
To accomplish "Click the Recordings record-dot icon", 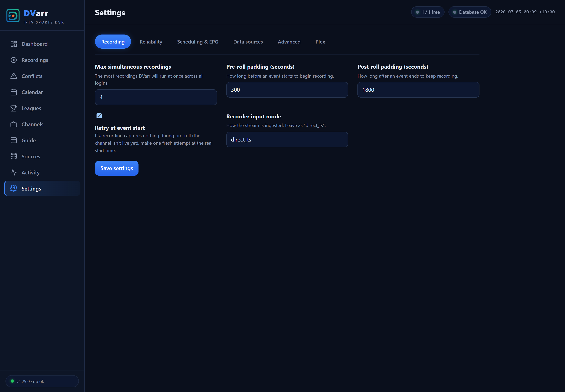I will (x=14, y=60).
